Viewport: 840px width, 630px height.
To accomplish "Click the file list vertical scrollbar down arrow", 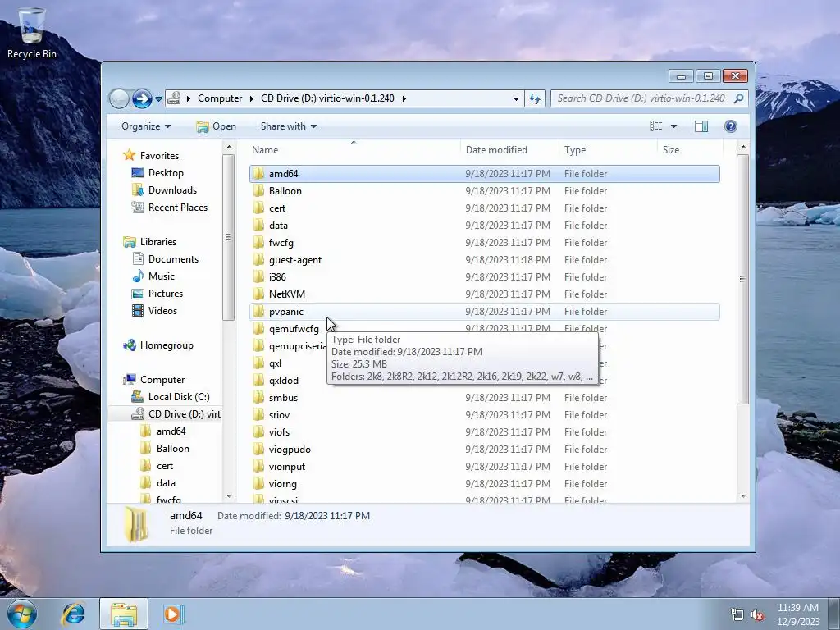I will tap(743, 496).
